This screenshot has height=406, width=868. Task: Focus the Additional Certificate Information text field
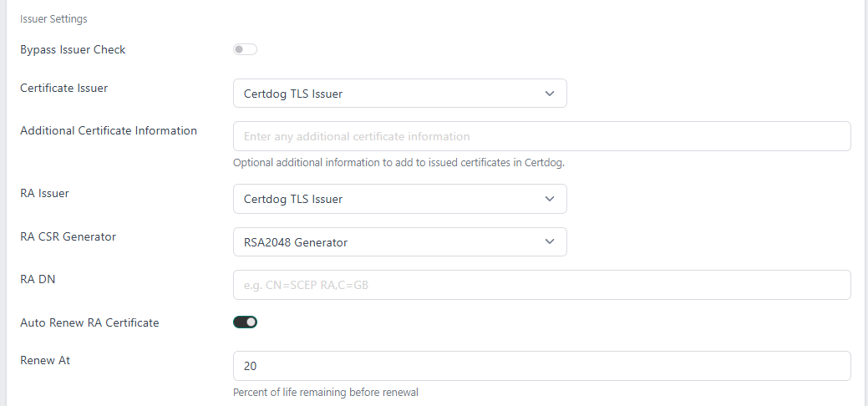tap(541, 136)
